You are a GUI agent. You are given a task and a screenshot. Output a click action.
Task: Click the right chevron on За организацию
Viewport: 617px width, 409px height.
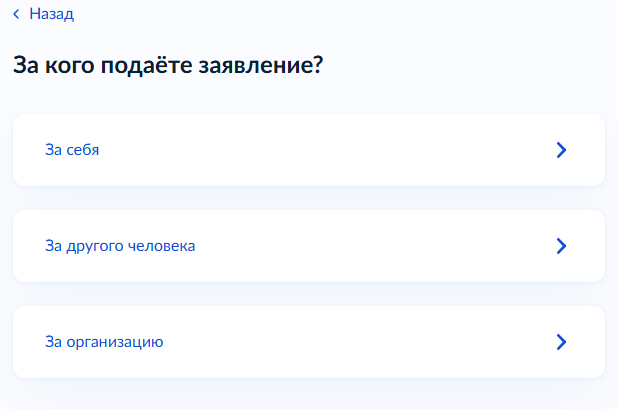click(561, 342)
